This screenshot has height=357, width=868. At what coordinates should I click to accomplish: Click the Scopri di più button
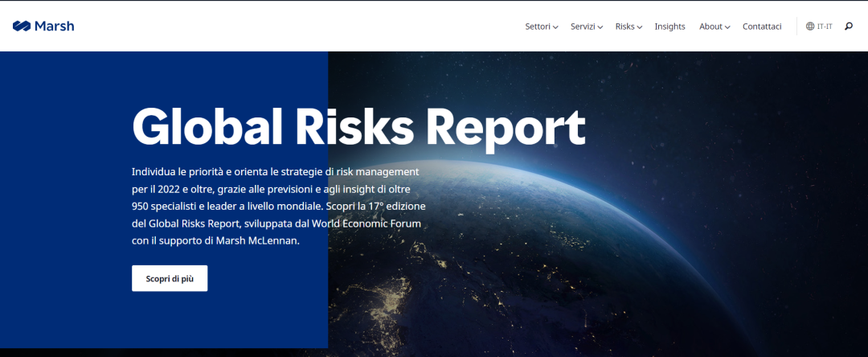pos(170,278)
